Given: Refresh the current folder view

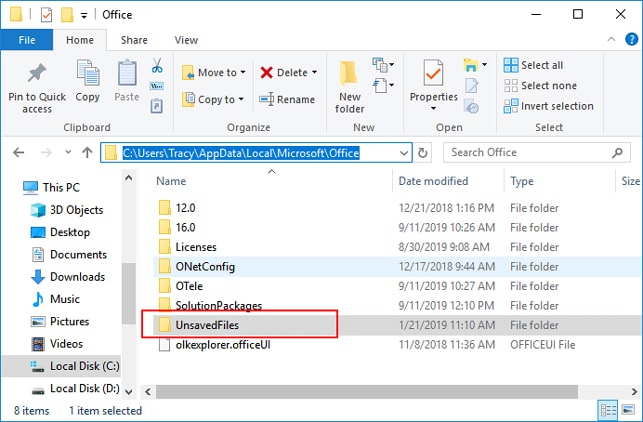Looking at the screenshot, I should click(424, 153).
